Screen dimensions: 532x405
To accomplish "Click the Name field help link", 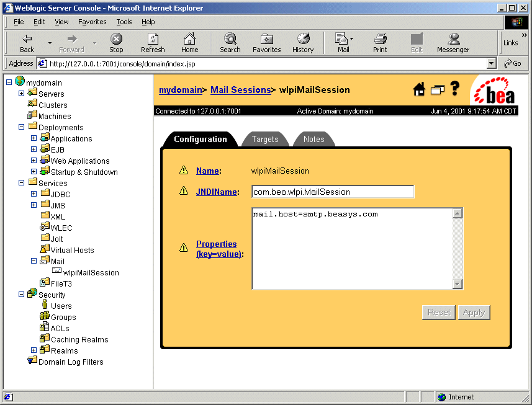I will (207, 171).
